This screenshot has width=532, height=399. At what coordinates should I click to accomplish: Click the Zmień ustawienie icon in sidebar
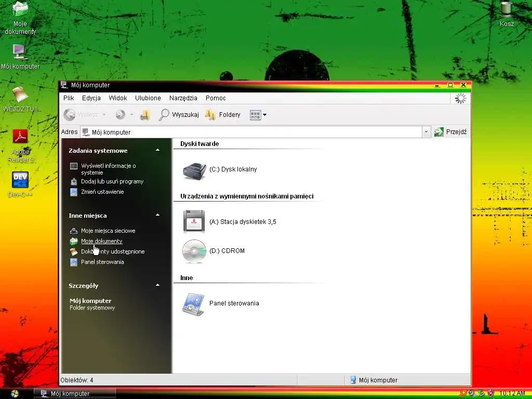pos(74,192)
